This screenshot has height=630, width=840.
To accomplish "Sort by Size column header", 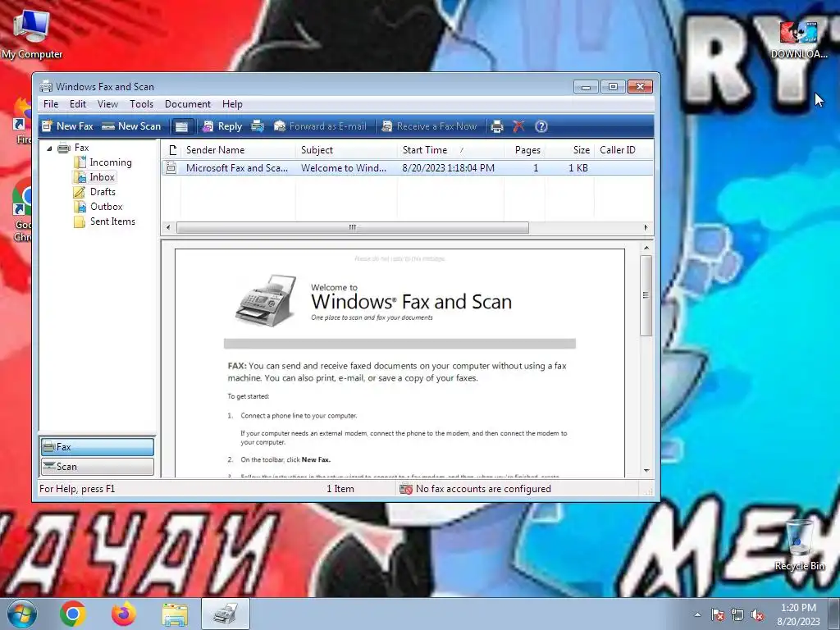I will [570, 150].
